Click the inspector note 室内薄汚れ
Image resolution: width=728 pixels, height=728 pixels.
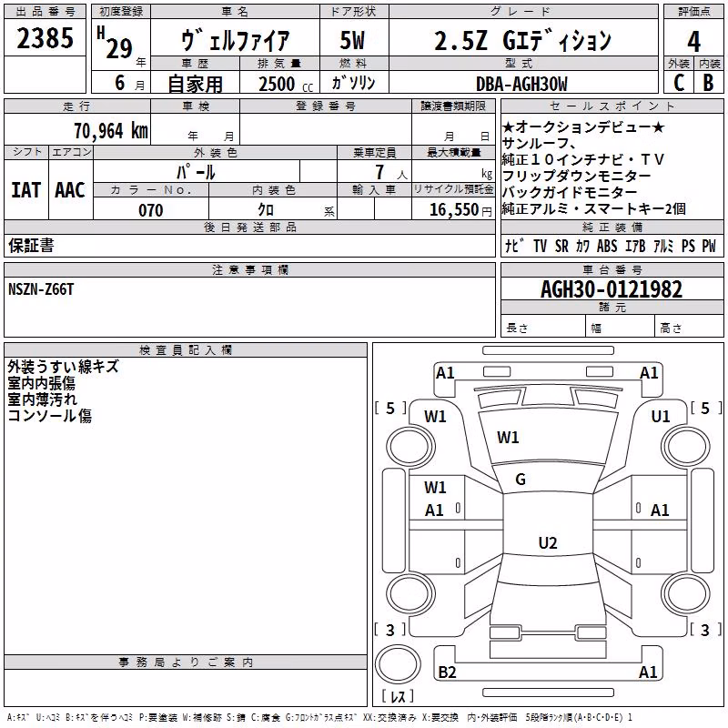42,399
